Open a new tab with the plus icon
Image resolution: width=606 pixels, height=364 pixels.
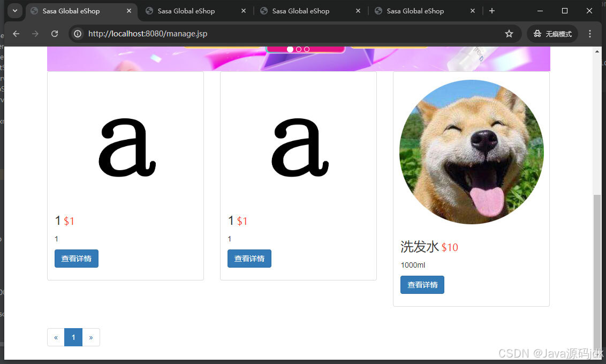point(492,11)
